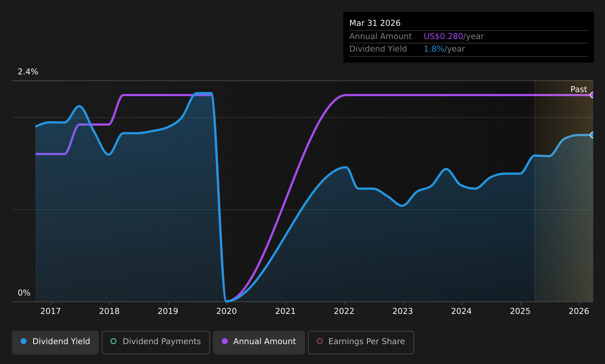This screenshot has height=364, width=605.
Task: Click the blue Dividend Yield endpoint marker
Action: (x=592, y=135)
